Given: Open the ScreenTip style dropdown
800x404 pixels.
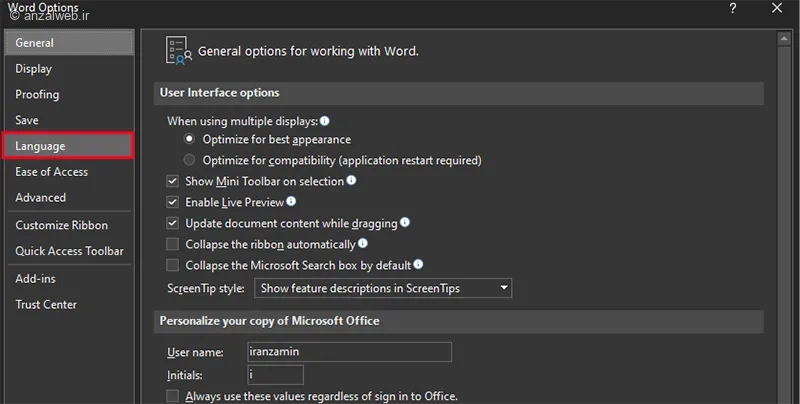Looking at the screenshot, I should [383, 288].
